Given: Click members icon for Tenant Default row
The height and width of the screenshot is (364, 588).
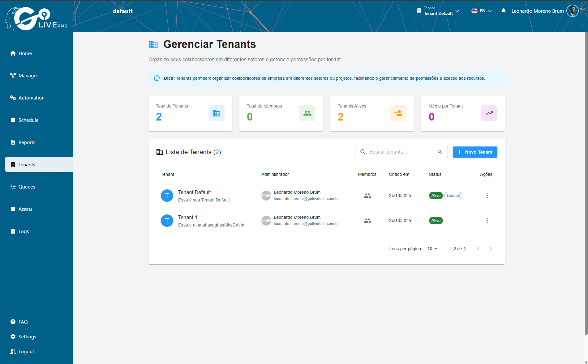Looking at the screenshot, I should [367, 196].
